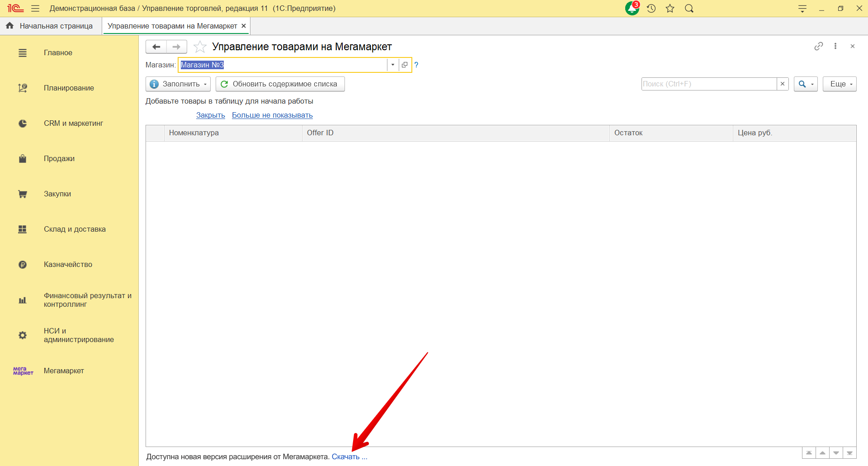
Task: Open the selected shop via open-element icon
Action: point(405,65)
